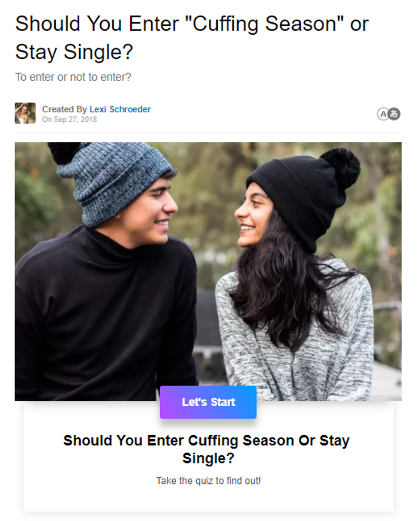420x521 pixels.
Task: Click the "Created By" label
Action: coord(64,109)
